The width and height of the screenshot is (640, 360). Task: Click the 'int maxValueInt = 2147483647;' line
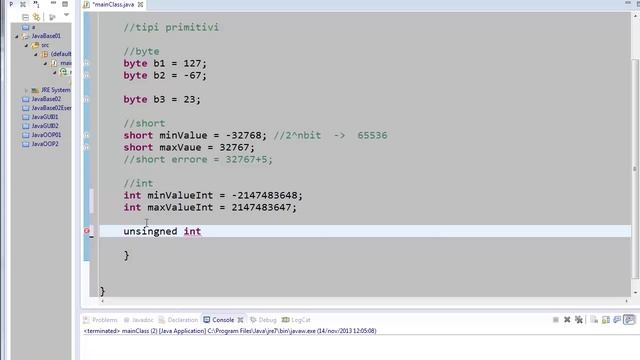pyautogui.click(x=210, y=207)
